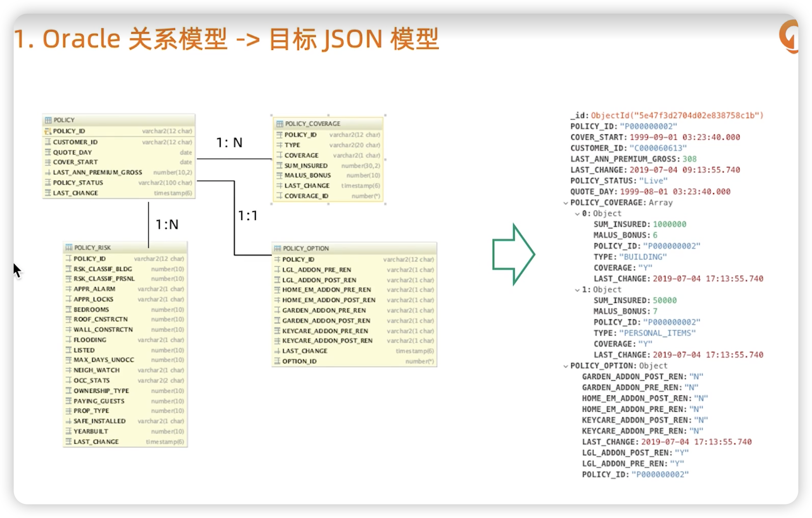The image size is (812, 518).
Task: Collapse the POLICY_OPTION Object node
Action: pos(566,366)
